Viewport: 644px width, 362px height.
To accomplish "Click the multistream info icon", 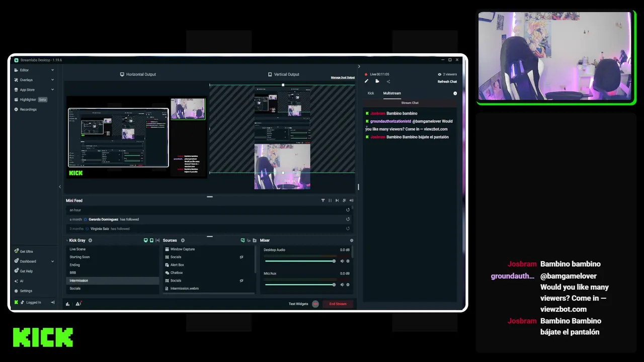I will pos(455,94).
